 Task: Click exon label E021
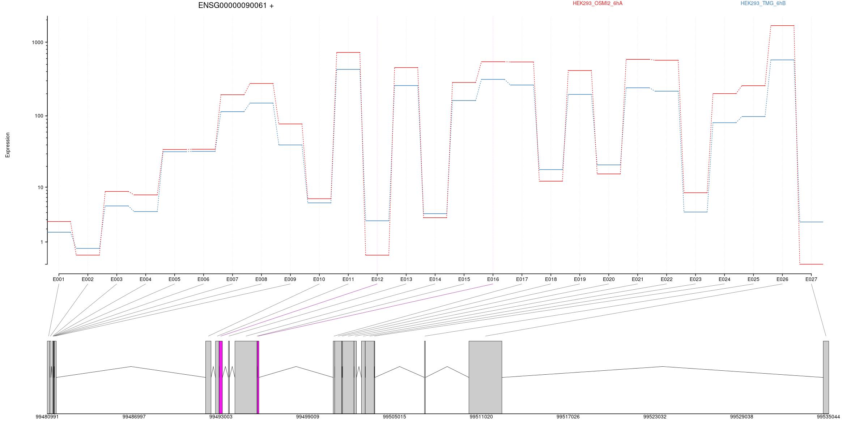[x=638, y=279]
